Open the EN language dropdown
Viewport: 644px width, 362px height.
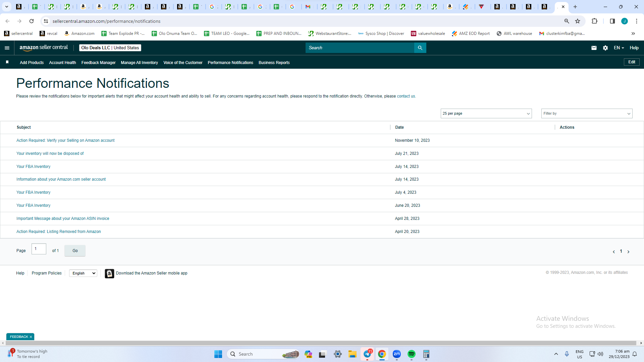pos(619,48)
